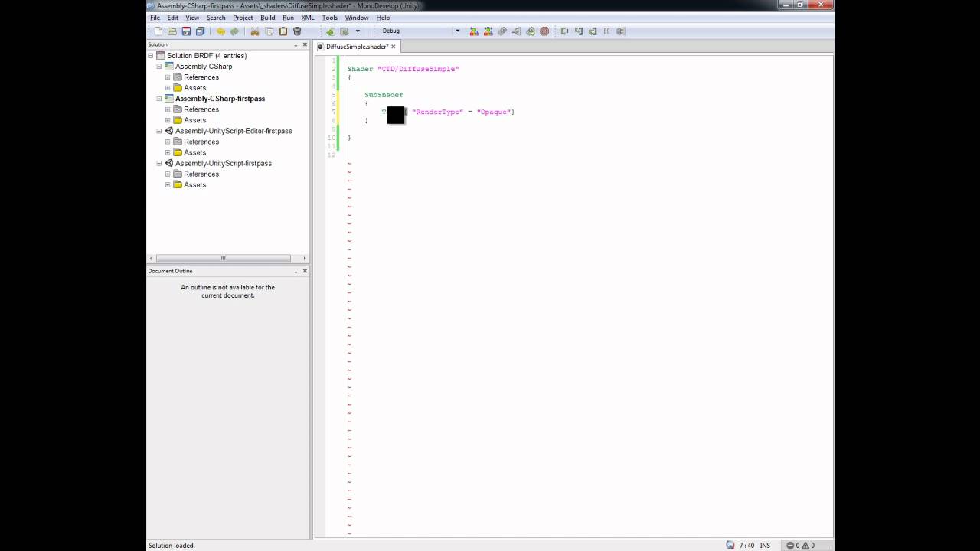Collapse the Assembly-CSharp project node

(159, 67)
